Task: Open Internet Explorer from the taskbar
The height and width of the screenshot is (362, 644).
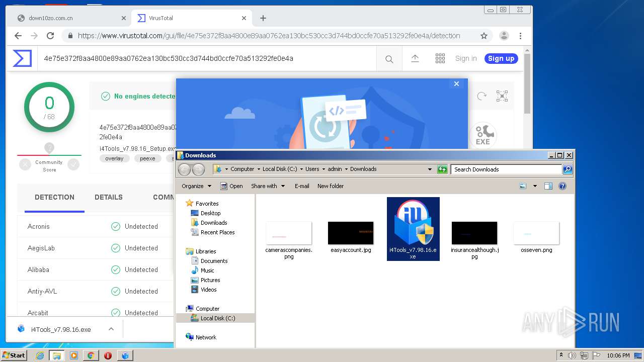Action: point(40,355)
